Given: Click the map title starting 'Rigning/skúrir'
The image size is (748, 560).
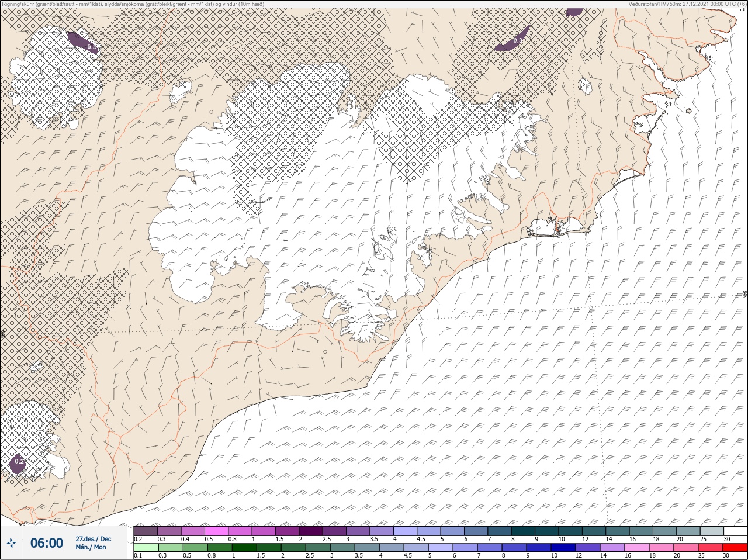Looking at the screenshot, I should click(x=133, y=4).
